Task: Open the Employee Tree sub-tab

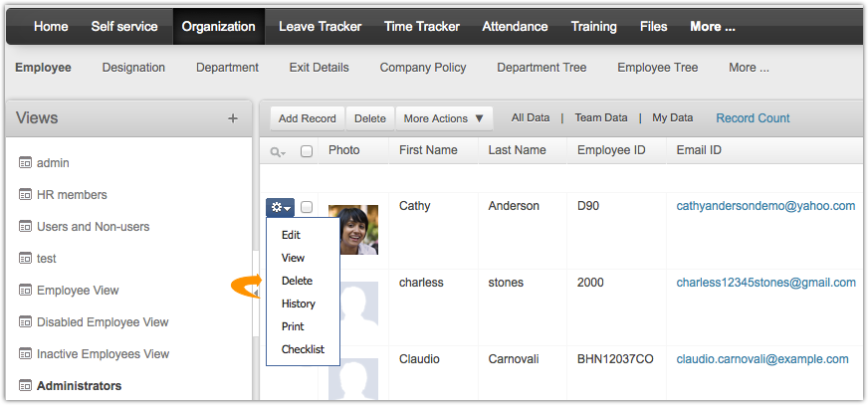Action: coord(658,68)
